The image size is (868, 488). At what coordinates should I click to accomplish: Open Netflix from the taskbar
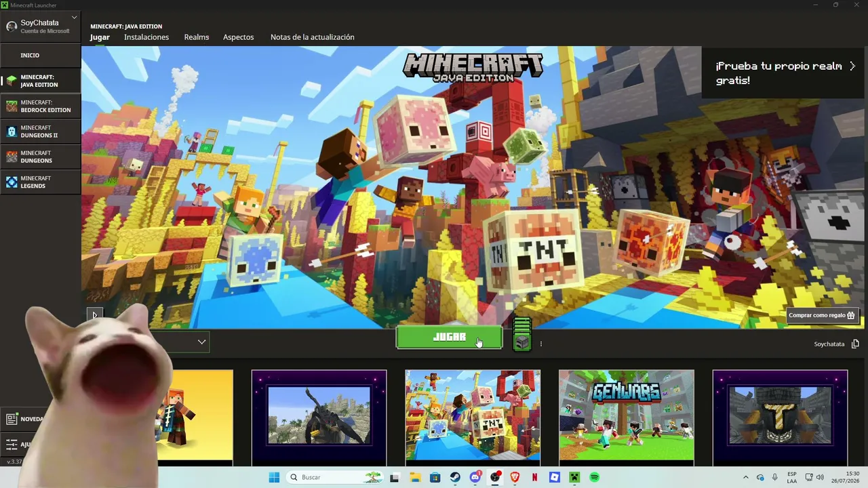[535, 477]
